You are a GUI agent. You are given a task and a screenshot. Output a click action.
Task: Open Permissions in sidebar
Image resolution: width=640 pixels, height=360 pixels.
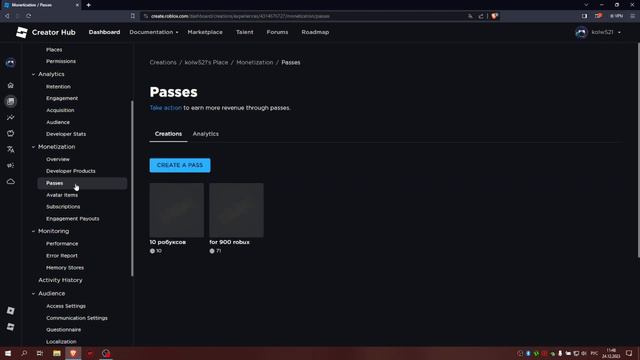click(x=61, y=61)
